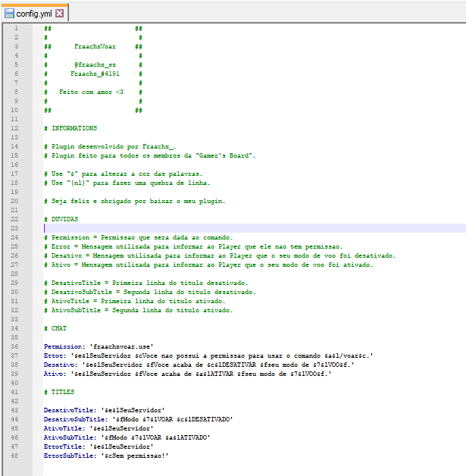Click the 'AtivoTitle:' key on line 45
The width and height of the screenshot is (466, 476).
click(64, 429)
